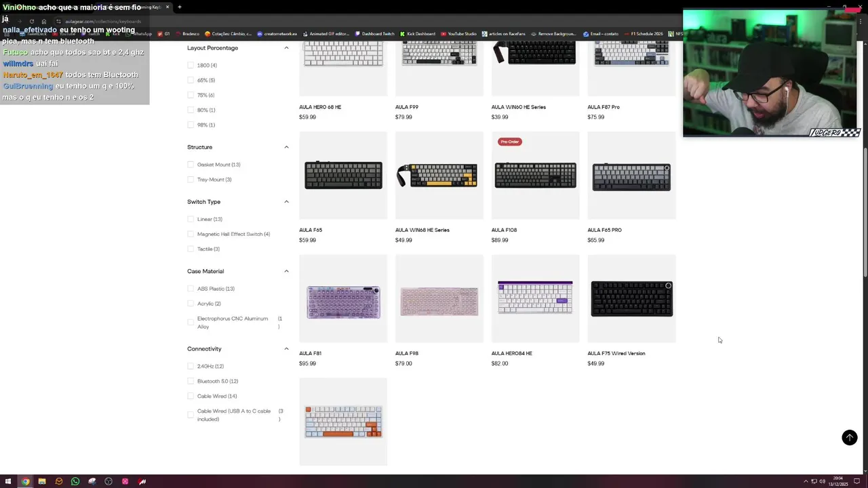Open the AULA HERO 68 HE link
This screenshot has height=488, width=868.
coord(321,107)
